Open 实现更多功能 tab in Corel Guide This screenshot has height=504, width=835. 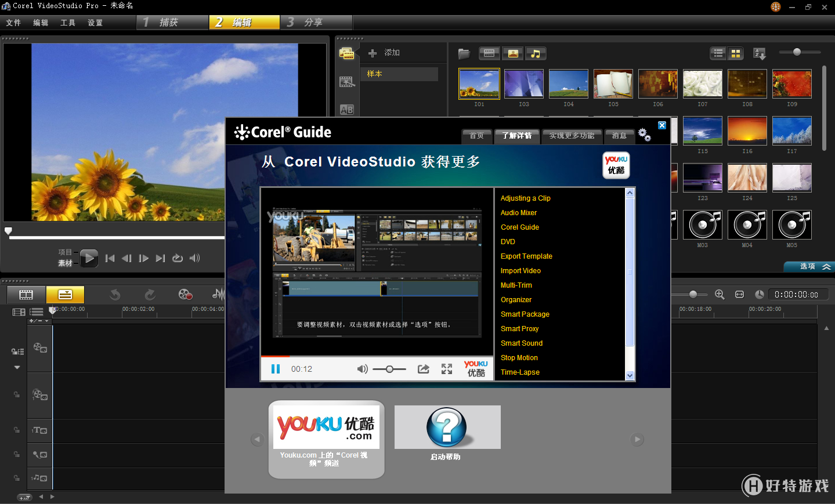[572, 136]
